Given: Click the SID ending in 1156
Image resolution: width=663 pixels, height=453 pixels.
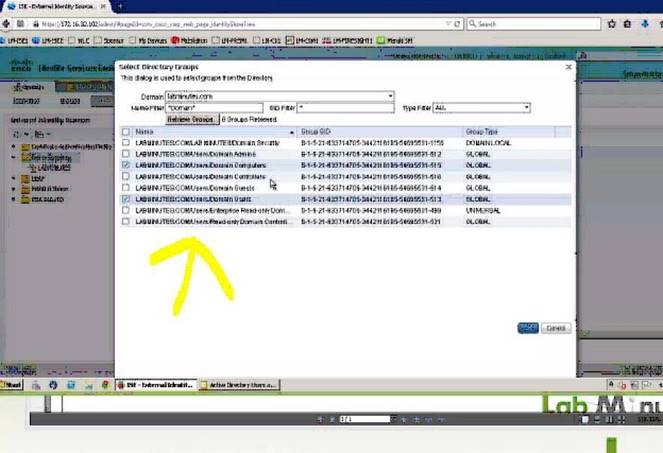Looking at the screenshot, I should click(372, 143).
